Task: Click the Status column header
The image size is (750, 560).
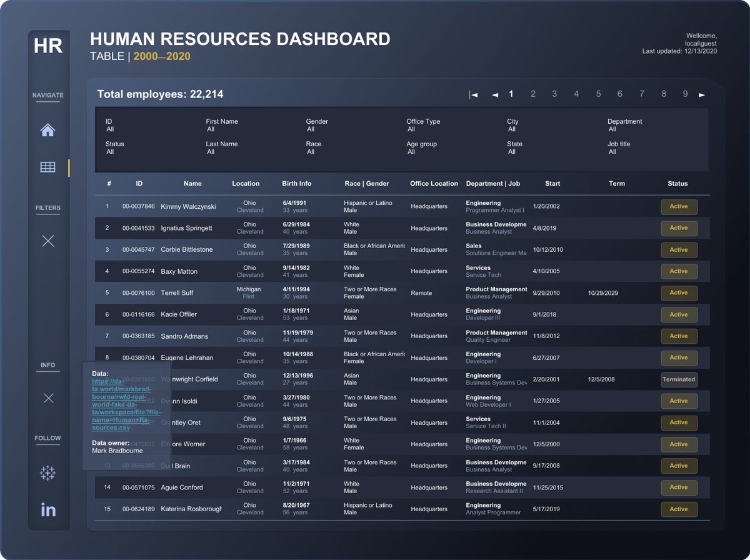Action: tap(677, 184)
